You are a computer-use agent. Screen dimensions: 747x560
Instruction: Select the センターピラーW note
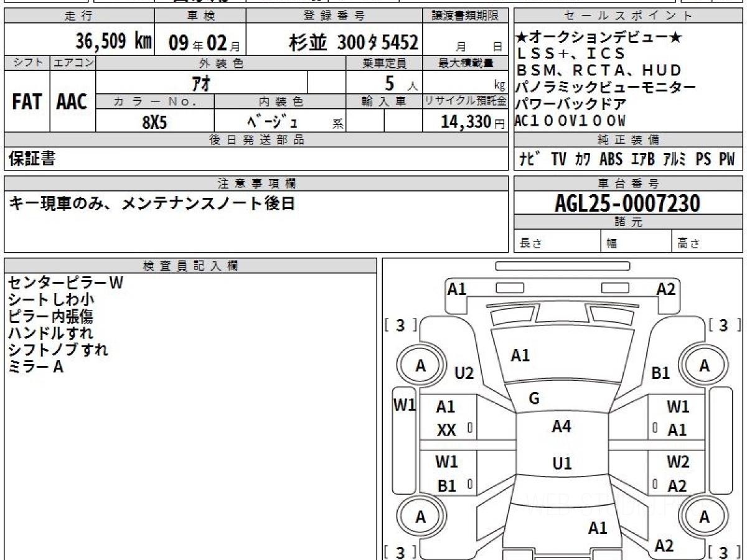[66, 282]
